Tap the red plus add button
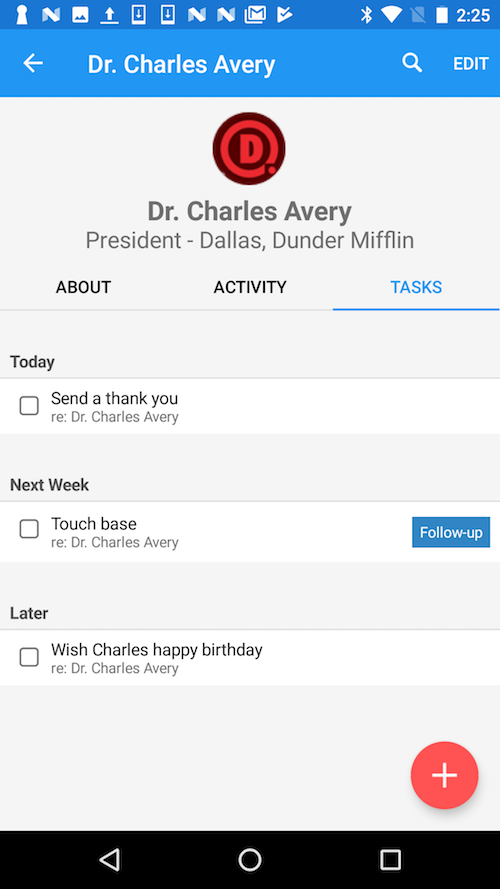This screenshot has width=500, height=889. (444, 775)
